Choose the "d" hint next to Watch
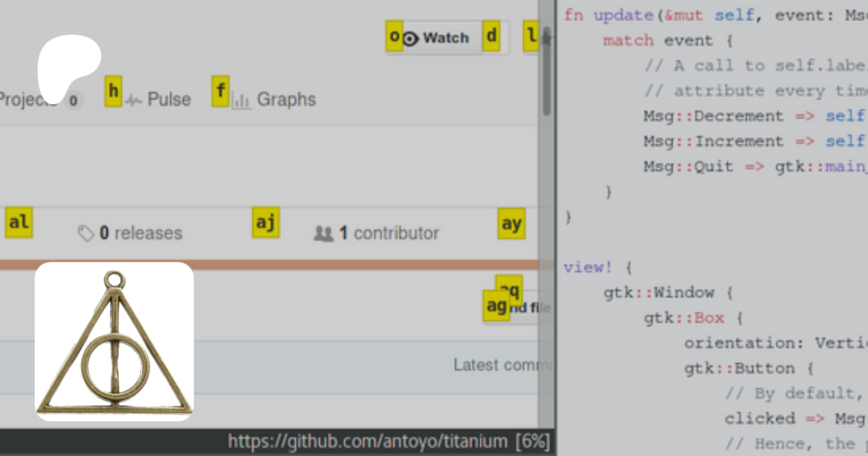 point(491,36)
